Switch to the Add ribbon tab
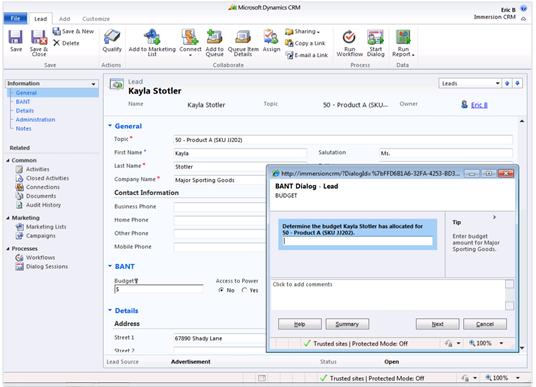536x387 pixels. (x=64, y=19)
